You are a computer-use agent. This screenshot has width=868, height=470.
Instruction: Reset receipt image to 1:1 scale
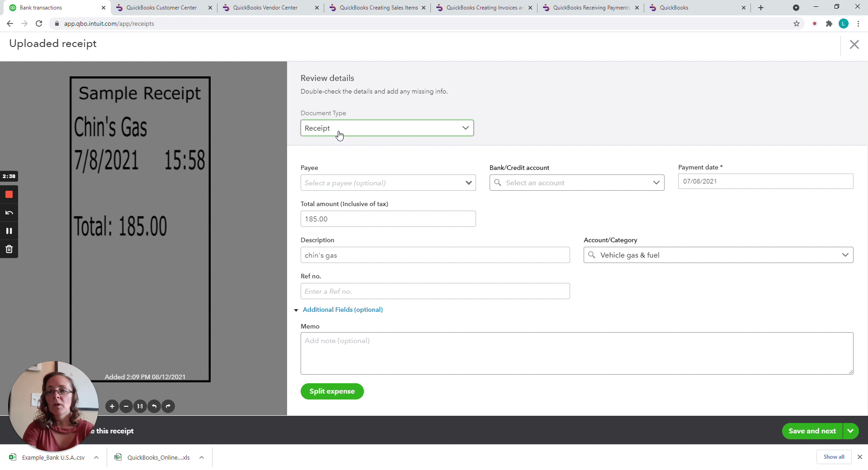click(140, 406)
